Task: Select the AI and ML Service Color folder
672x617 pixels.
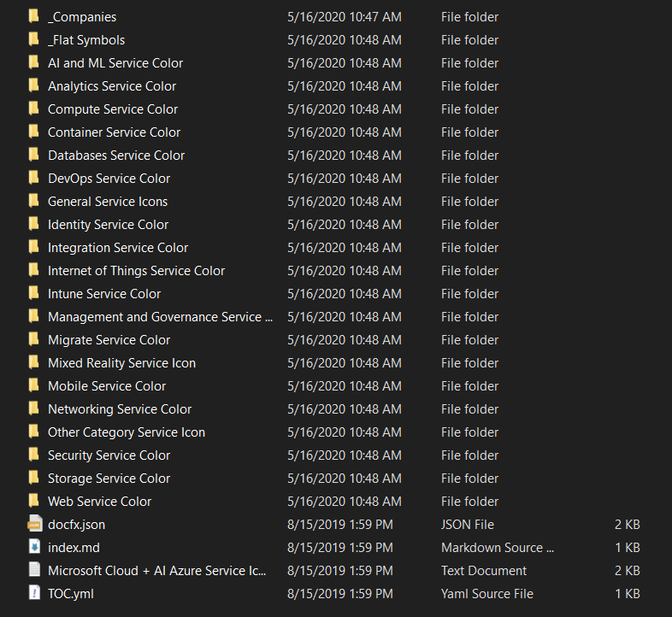Action: 115,63
